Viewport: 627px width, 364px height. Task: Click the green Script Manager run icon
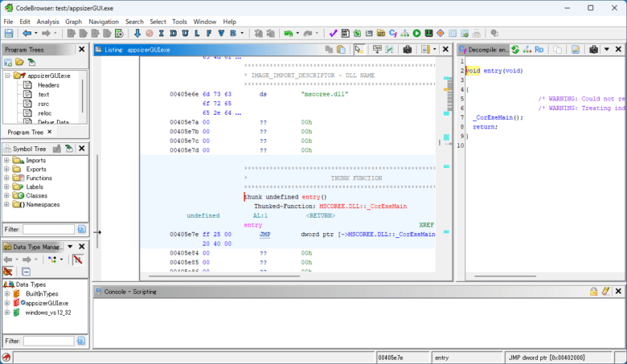coord(416,34)
